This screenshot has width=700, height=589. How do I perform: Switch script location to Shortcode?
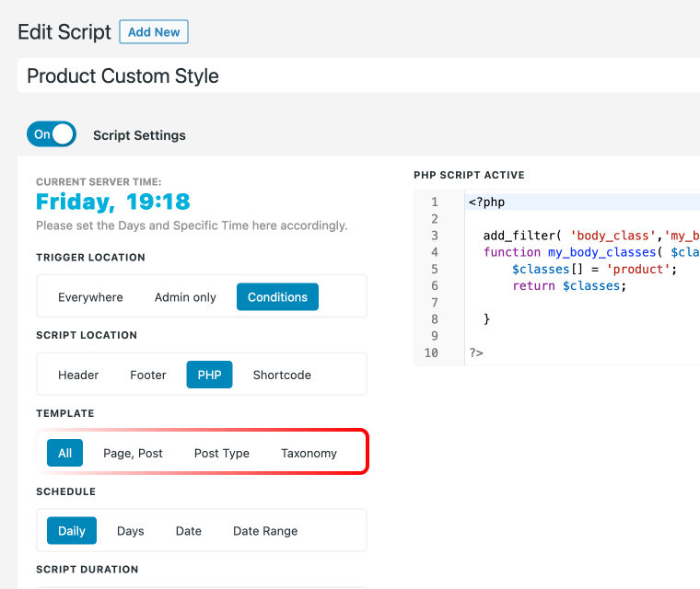coord(282,375)
